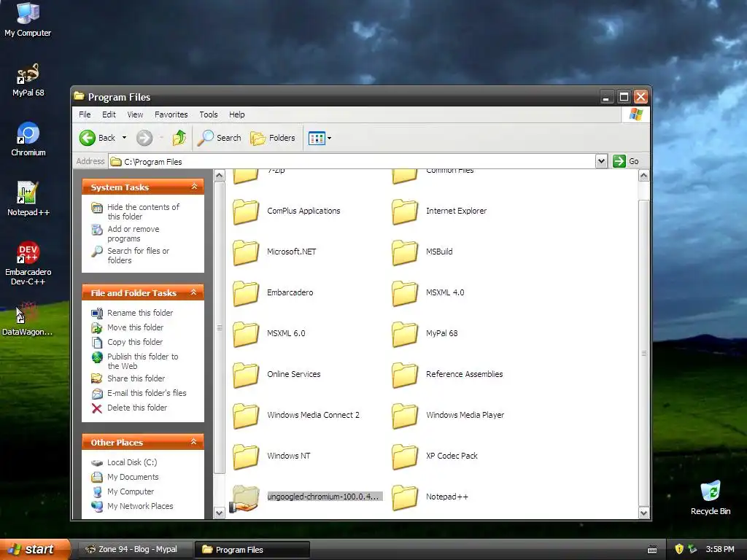Select the ungoogled-chromium folder icon
The image size is (747, 560).
tap(245, 498)
